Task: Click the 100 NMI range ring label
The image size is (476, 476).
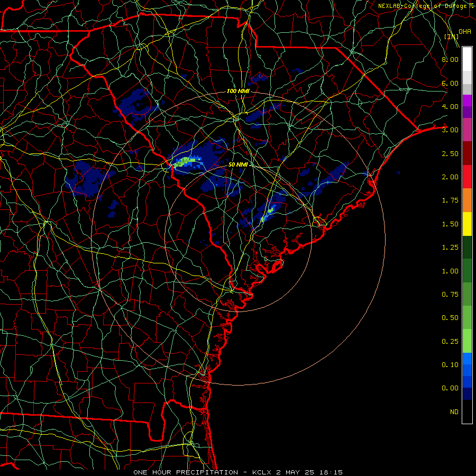Action: pos(238,91)
